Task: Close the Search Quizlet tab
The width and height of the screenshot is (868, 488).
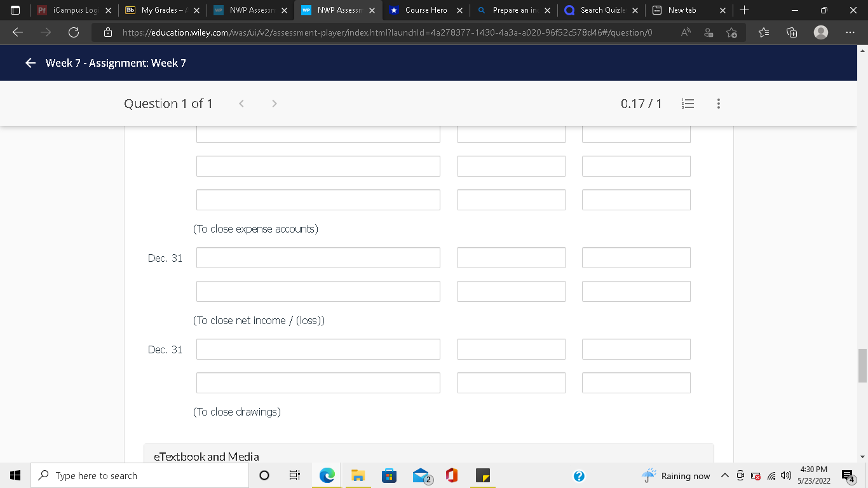Action: click(635, 10)
